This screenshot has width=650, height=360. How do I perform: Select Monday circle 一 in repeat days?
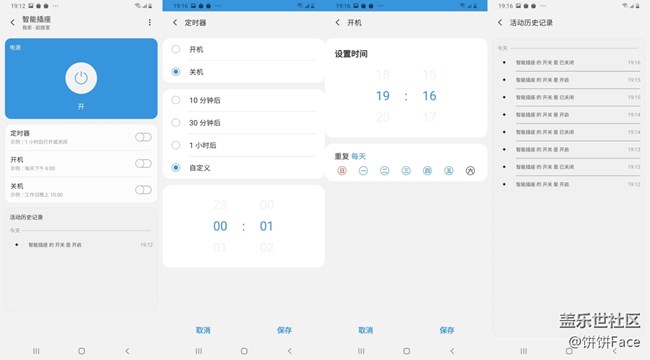pos(363,170)
